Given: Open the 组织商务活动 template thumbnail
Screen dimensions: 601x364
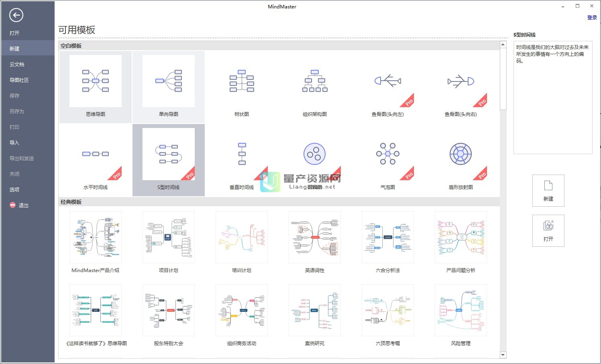Looking at the screenshot, I should point(242,310).
